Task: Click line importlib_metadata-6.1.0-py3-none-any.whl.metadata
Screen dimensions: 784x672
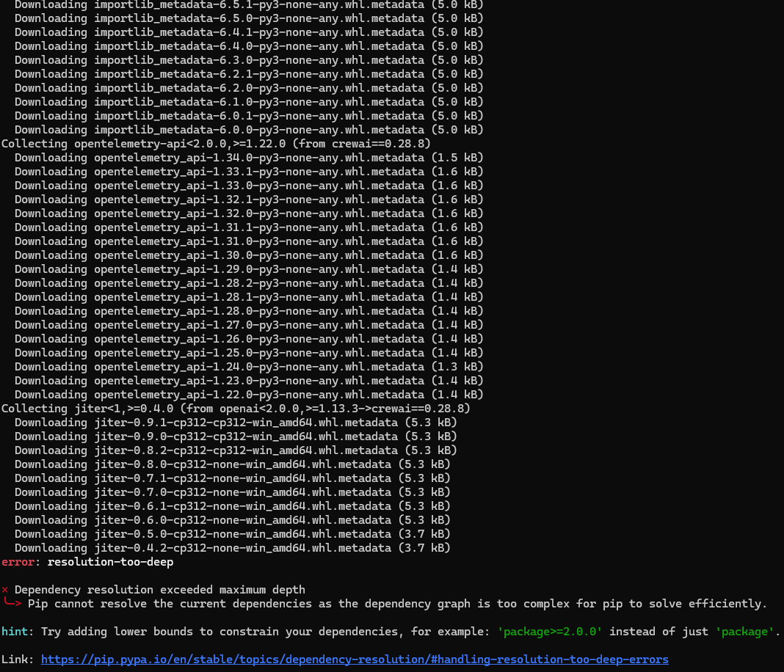Action: (249, 102)
